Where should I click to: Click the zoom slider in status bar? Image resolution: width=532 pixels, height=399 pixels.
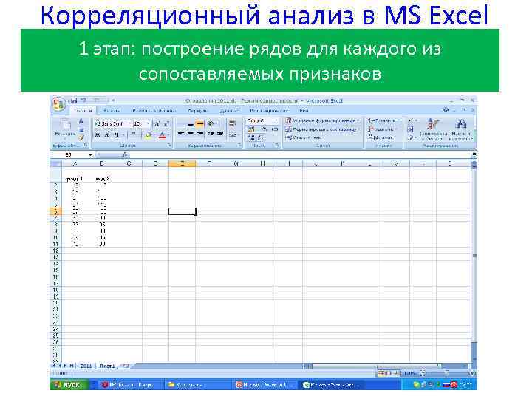coord(447,374)
